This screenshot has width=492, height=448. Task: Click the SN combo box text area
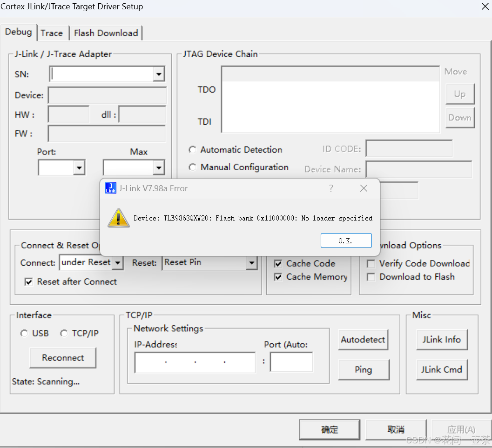[x=102, y=74]
